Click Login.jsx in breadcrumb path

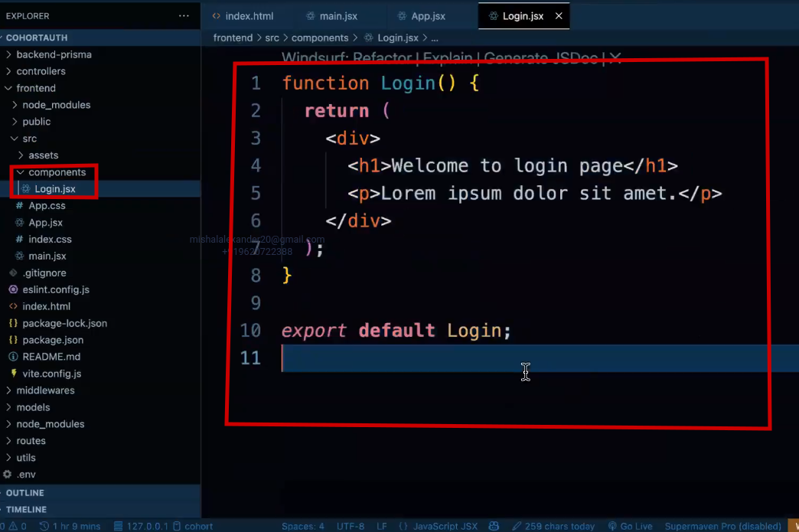[x=397, y=38]
